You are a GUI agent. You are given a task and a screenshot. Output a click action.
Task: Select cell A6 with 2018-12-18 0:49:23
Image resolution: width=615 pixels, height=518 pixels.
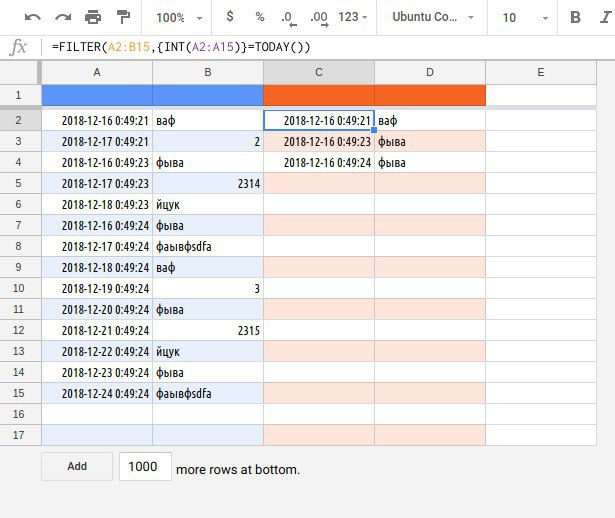point(97,204)
